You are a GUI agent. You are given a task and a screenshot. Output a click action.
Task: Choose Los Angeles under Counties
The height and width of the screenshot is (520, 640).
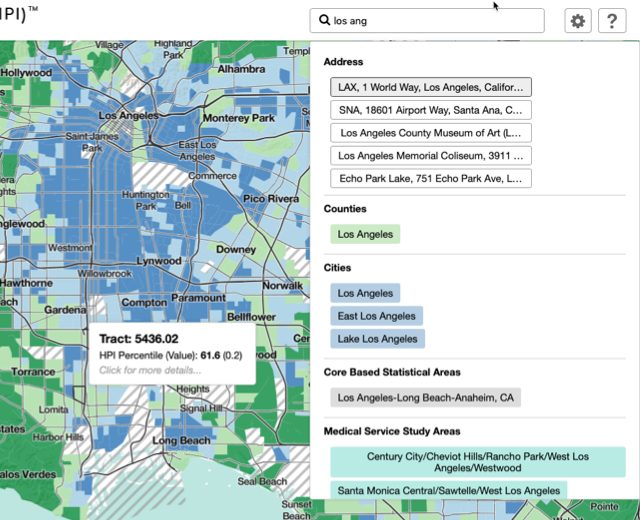tap(365, 234)
